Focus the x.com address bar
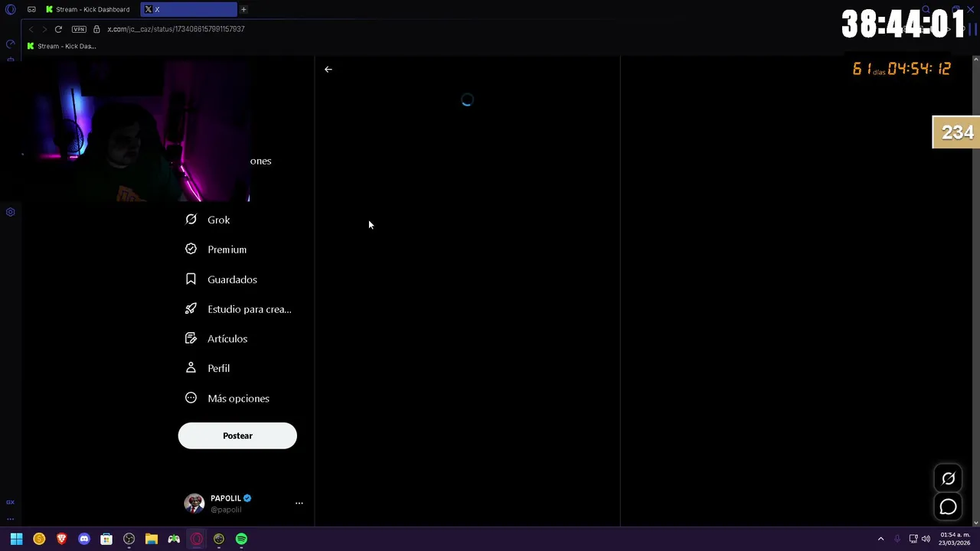The height and width of the screenshot is (551, 980). point(176,29)
